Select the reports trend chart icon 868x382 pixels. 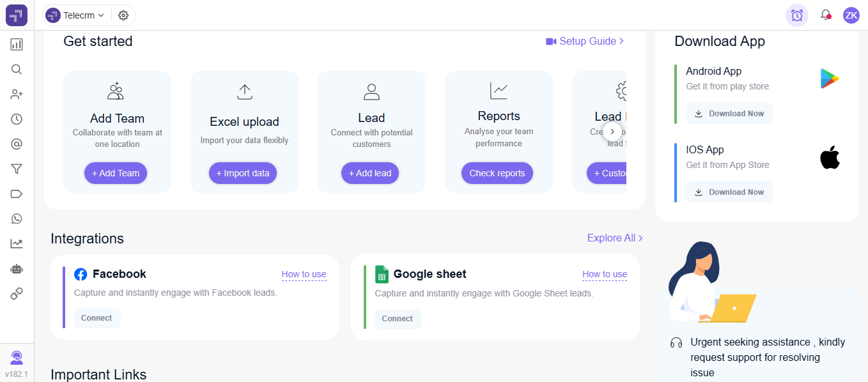[16, 243]
